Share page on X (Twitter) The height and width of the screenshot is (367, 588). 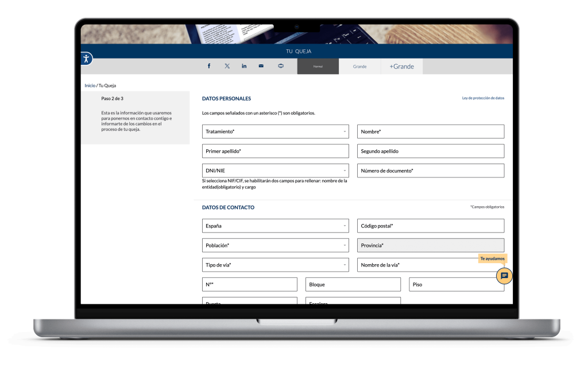click(227, 66)
